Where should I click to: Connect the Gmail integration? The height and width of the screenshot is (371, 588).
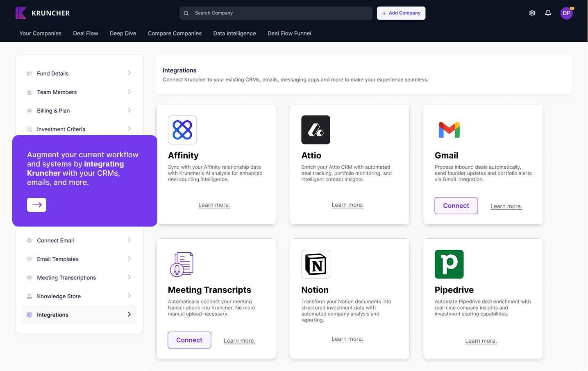click(456, 206)
